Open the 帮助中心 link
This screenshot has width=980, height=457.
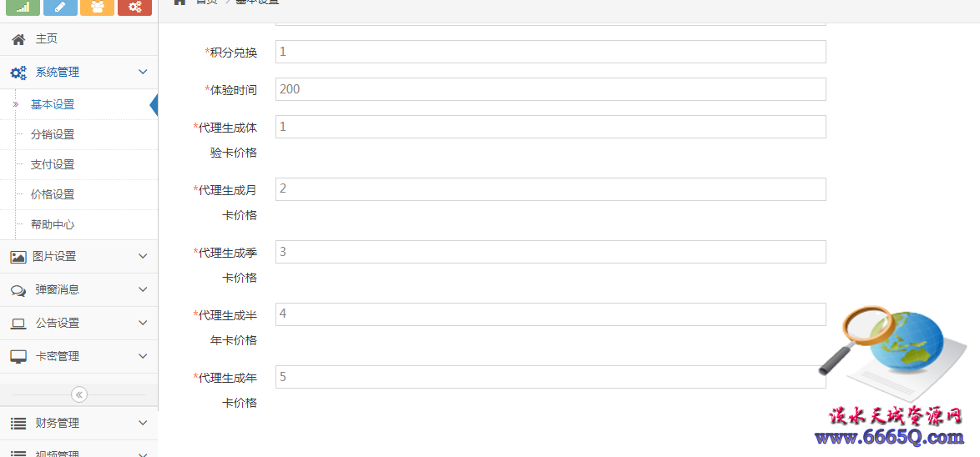pos(53,225)
